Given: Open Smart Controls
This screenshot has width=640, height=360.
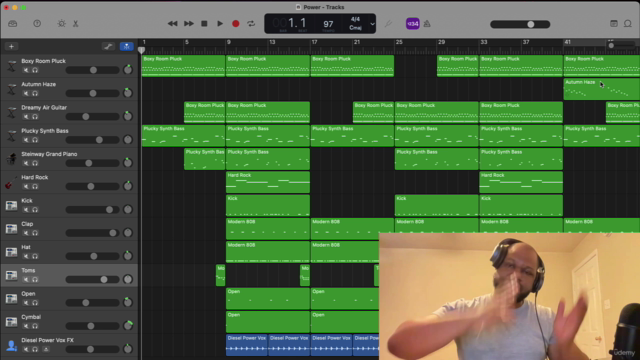Looking at the screenshot, I should 62,24.
